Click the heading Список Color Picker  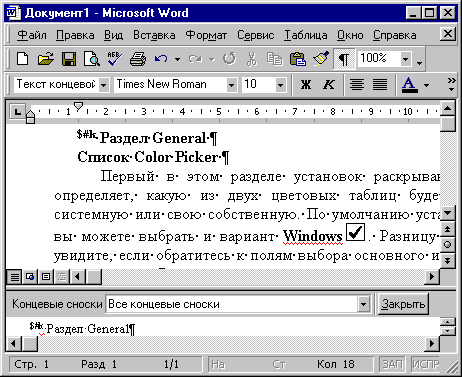tap(149, 157)
